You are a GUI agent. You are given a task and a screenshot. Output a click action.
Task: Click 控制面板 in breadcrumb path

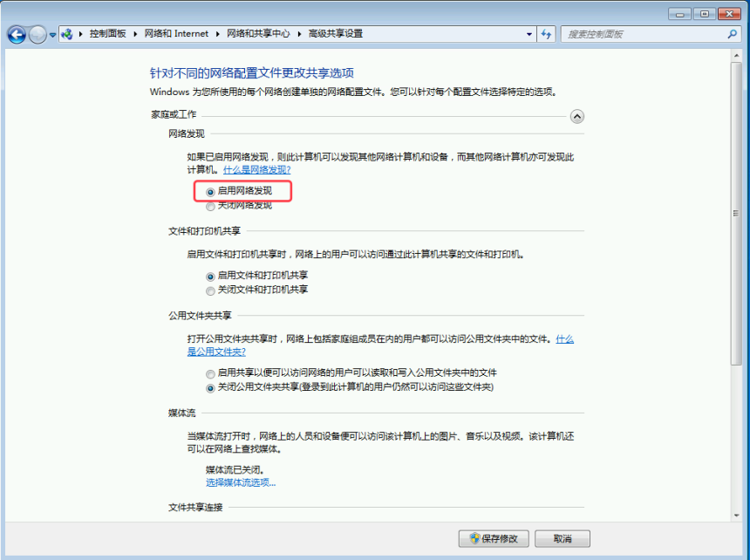(x=107, y=34)
